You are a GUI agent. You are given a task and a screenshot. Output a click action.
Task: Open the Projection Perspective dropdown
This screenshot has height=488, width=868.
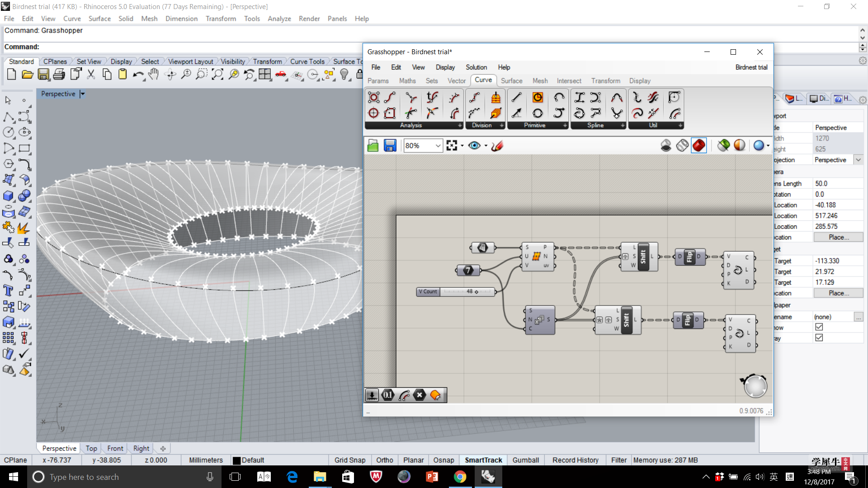click(858, 160)
